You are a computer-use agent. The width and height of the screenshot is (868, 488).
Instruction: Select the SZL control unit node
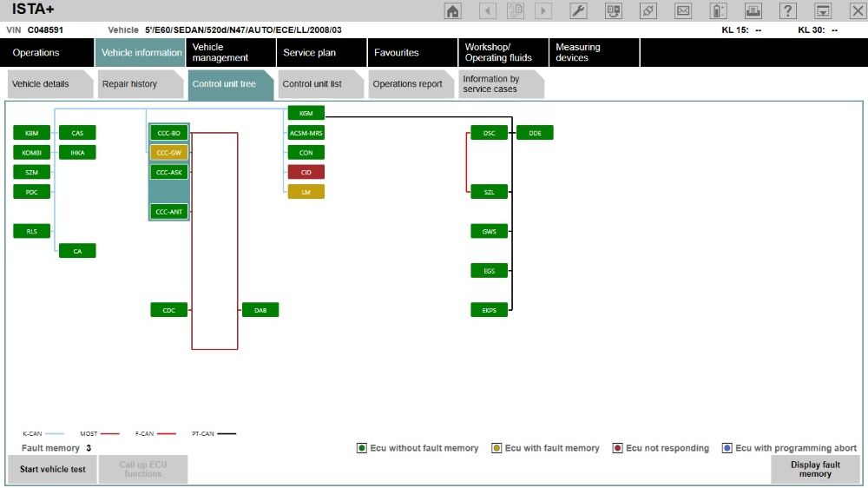click(489, 192)
